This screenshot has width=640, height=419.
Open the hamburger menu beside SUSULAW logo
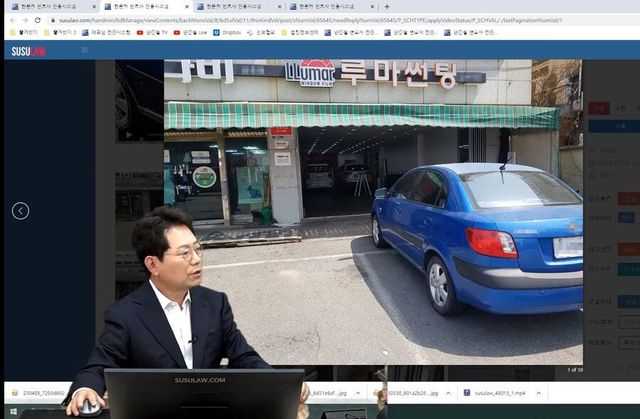point(84,49)
